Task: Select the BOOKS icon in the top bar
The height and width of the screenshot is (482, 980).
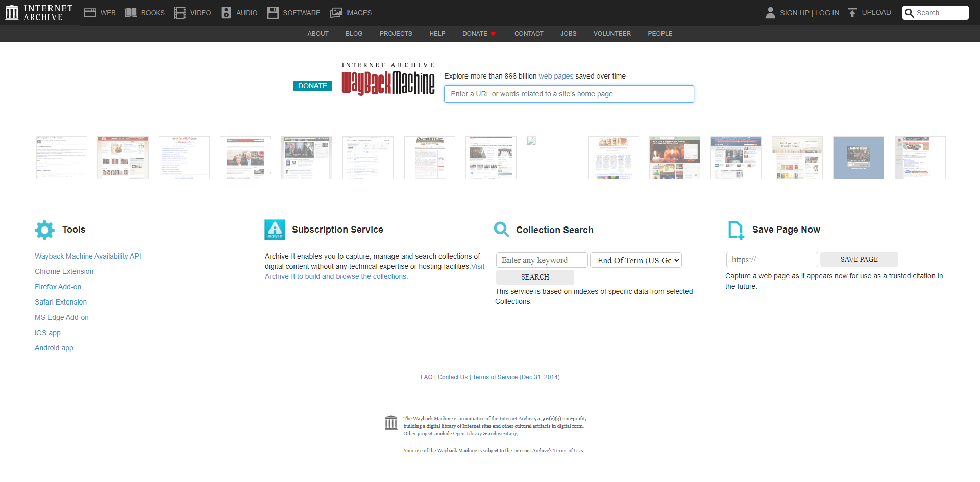Action: pyautogui.click(x=131, y=12)
